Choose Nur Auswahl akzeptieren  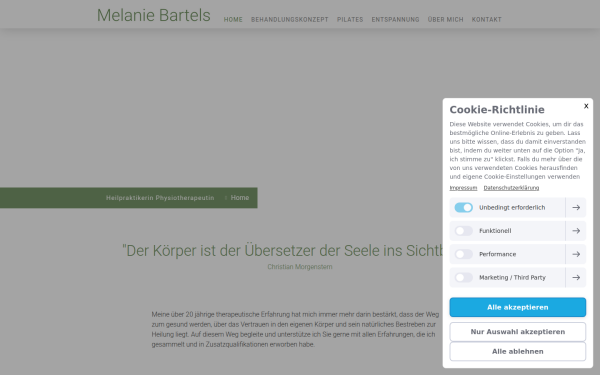[517, 332]
